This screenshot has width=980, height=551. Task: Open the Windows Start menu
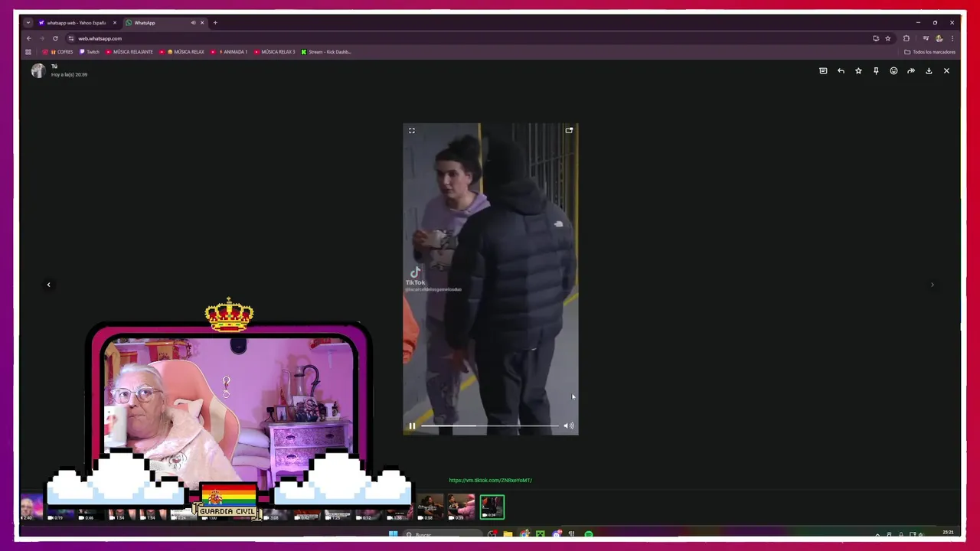click(394, 534)
